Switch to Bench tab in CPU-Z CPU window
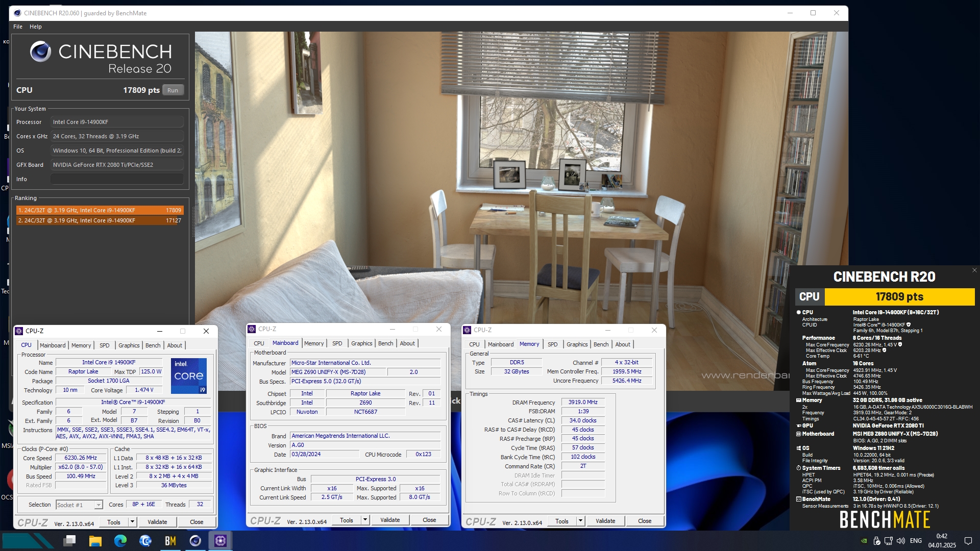 [153, 345]
